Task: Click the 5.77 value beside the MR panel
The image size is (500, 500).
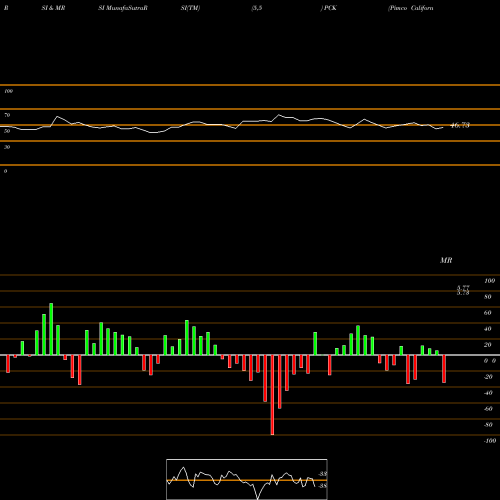Action: pos(463,287)
